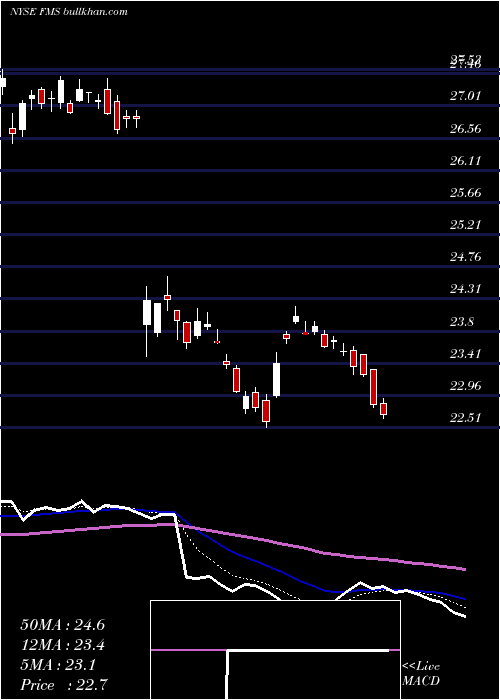This screenshot has height=700, width=500.
Task: Click the pink 50MA line at its right end
Action: (463, 569)
